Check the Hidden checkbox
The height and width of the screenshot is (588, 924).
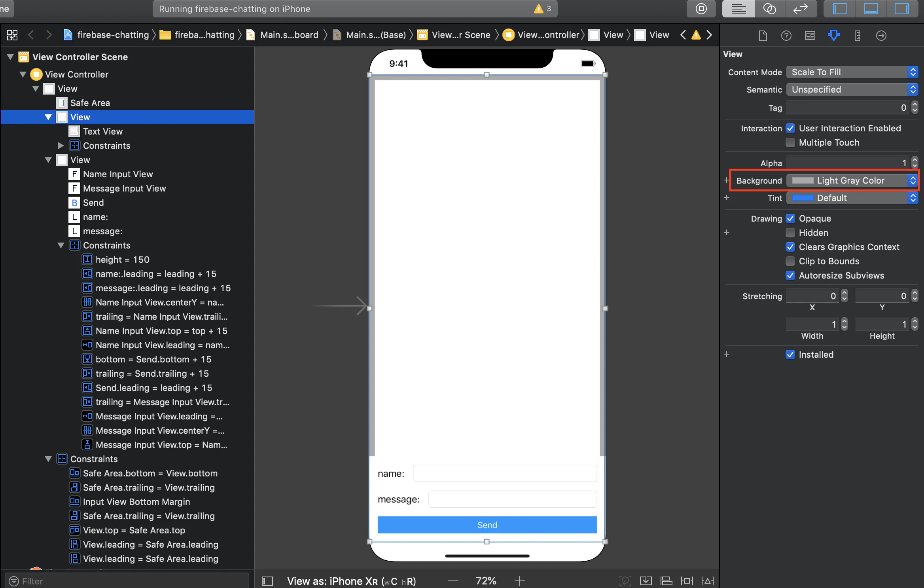(790, 233)
